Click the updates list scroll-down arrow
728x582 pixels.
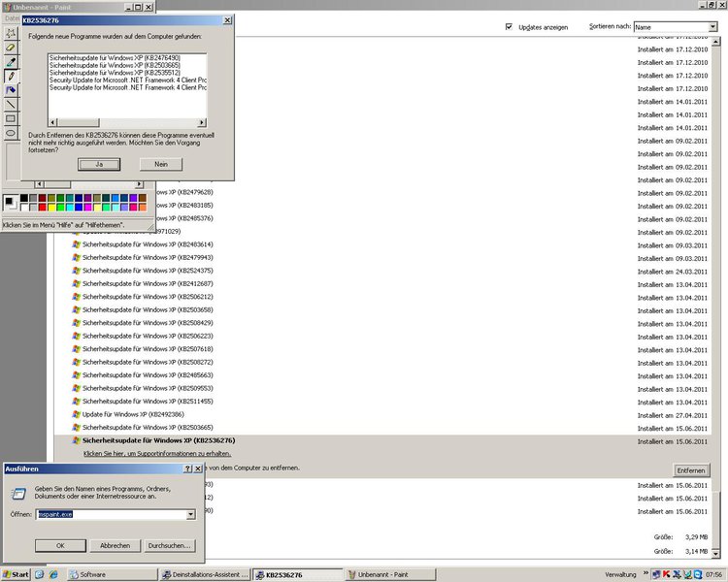pos(715,553)
